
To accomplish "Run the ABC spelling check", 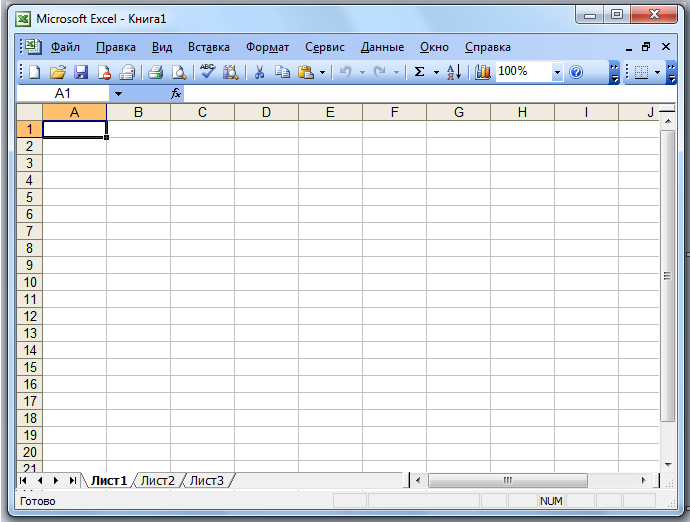I will [x=207, y=71].
